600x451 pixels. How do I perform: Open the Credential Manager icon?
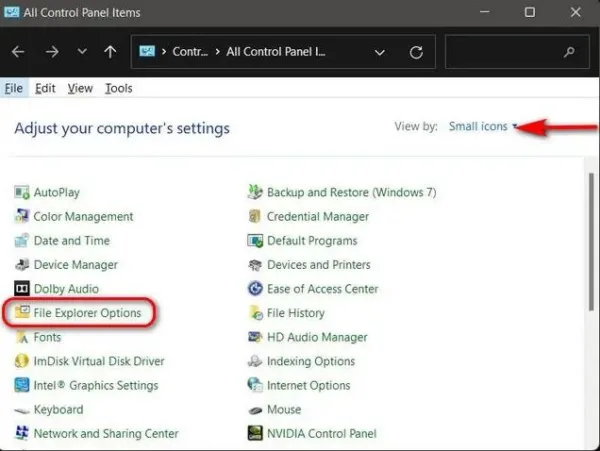[255, 217]
